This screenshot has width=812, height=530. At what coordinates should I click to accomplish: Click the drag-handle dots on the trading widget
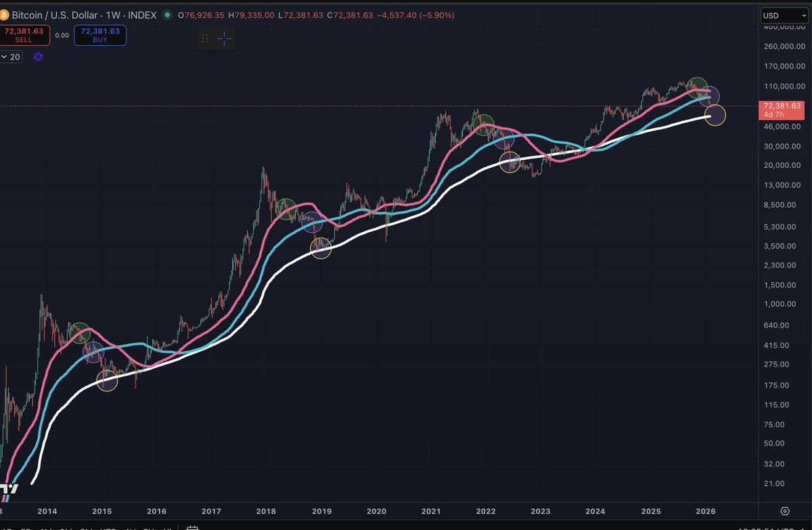[x=205, y=39]
